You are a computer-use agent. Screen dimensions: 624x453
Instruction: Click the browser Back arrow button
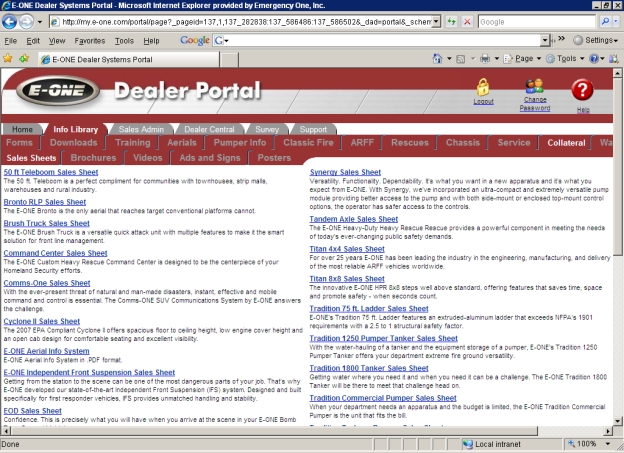10,21
